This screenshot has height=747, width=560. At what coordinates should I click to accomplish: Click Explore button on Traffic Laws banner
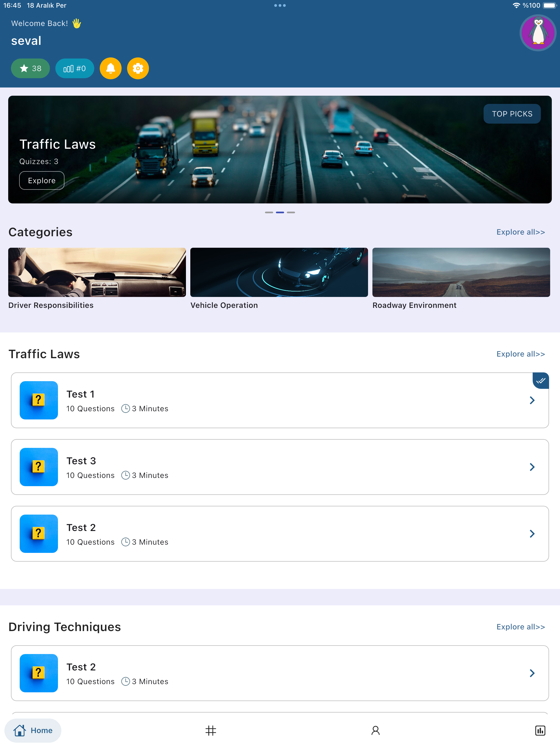coord(42,180)
